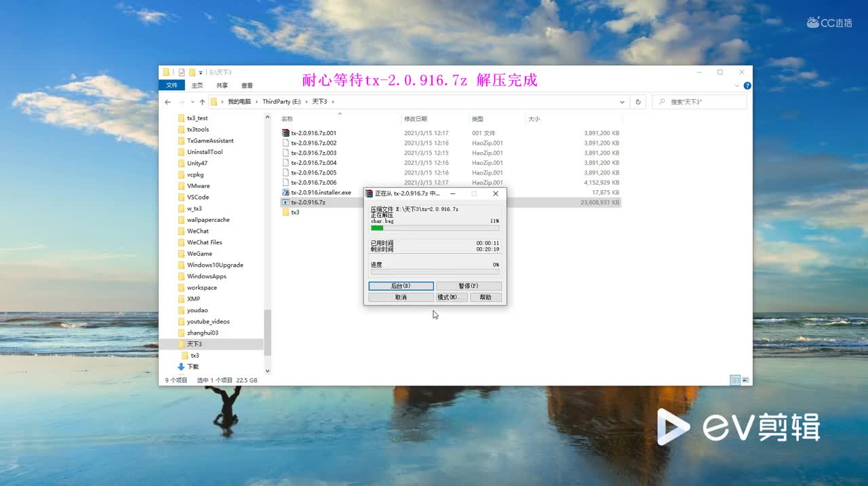Click the WinRAR icon in extraction dialog title
This screenshot has width=868, height=486.
click(370, 193)
